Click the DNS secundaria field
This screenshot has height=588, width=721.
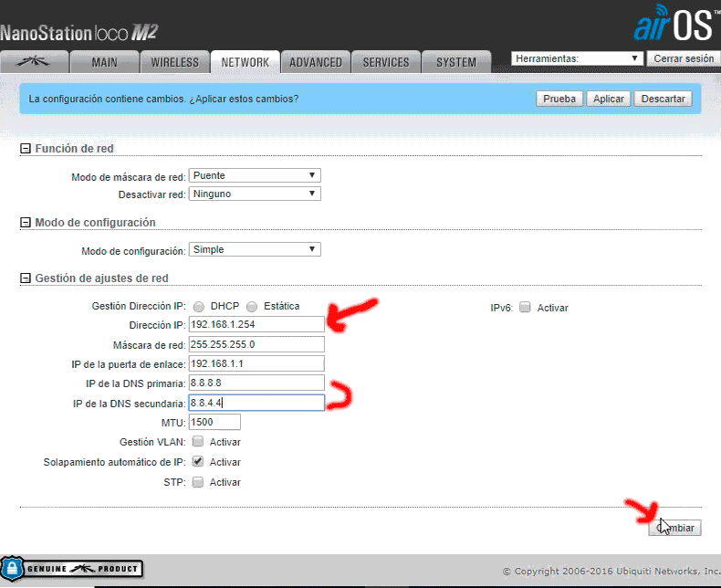click(256, 403)
